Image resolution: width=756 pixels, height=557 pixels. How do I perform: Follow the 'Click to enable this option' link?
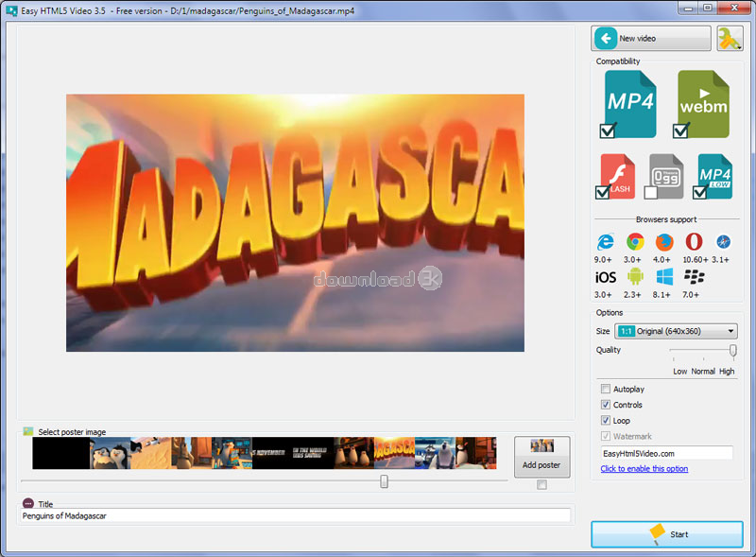pyautogui.click(x=644, y=469)
